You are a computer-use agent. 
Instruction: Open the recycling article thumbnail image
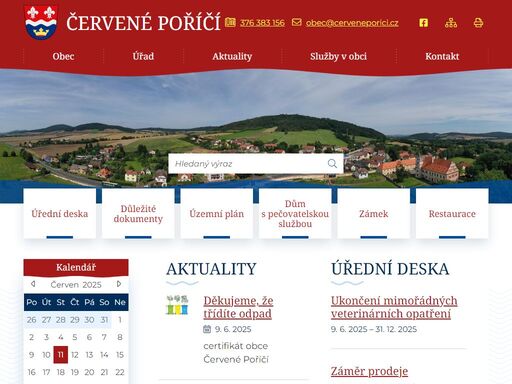(x=177, y=305)
